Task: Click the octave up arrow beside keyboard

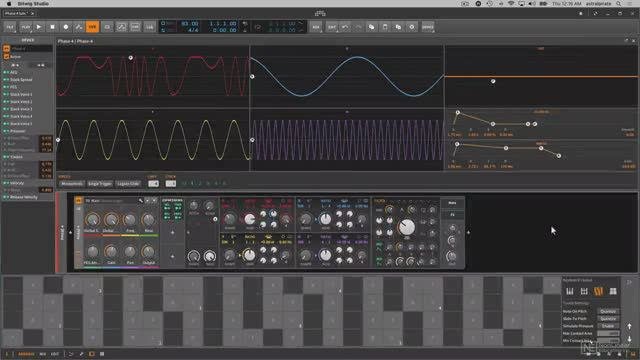Action: 629,326
